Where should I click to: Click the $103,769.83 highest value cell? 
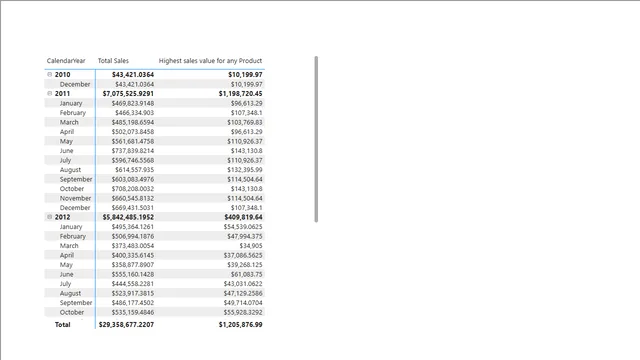pyautogui.click(x=245, y=122)
